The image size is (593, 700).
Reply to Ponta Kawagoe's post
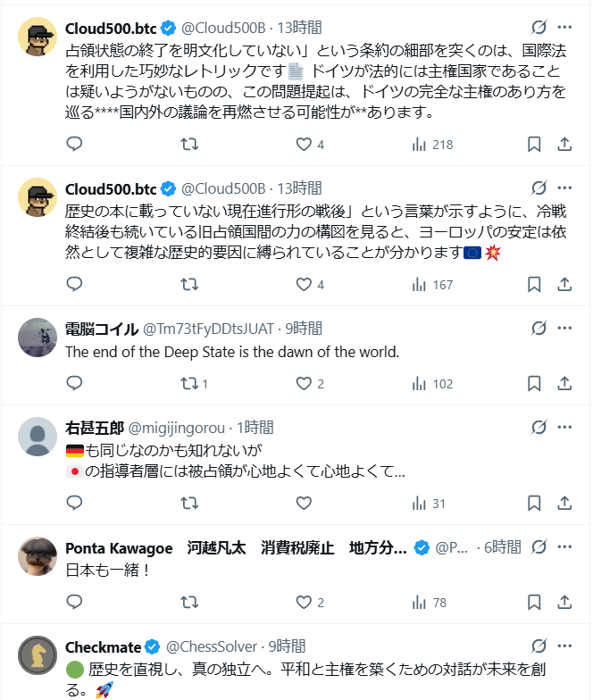pyautogui.click(x=75, y=602)
